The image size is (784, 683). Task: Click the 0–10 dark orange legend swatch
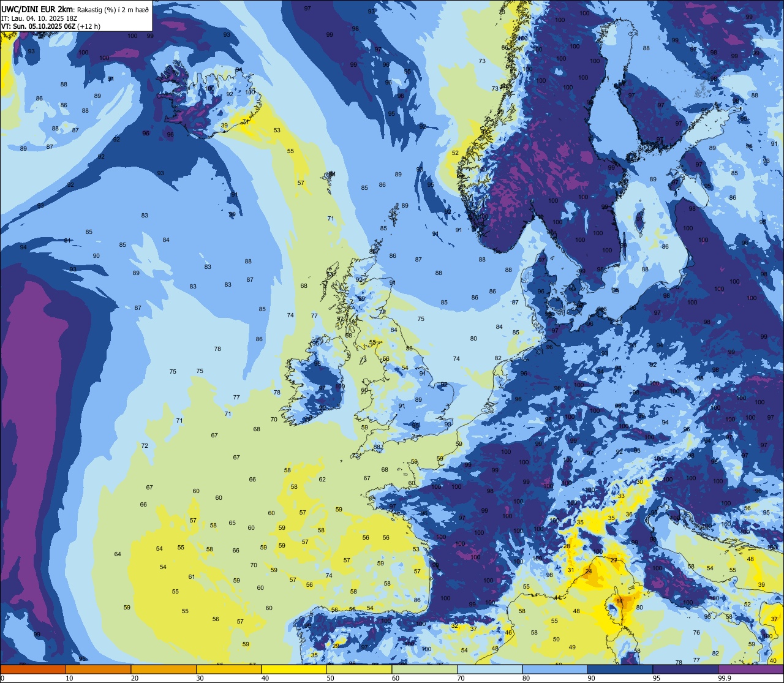33,669
